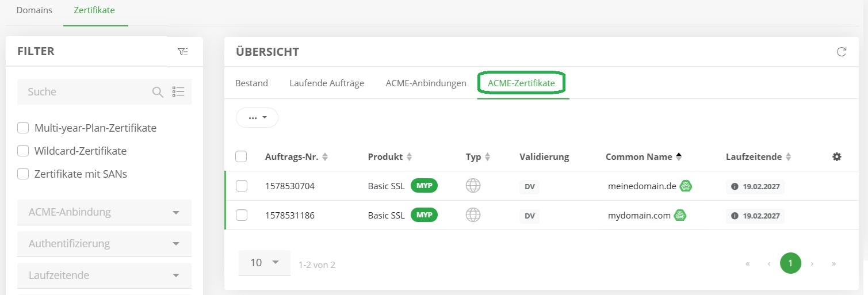Go to first page arrow

pyautogui.click(x=747, y=264)
